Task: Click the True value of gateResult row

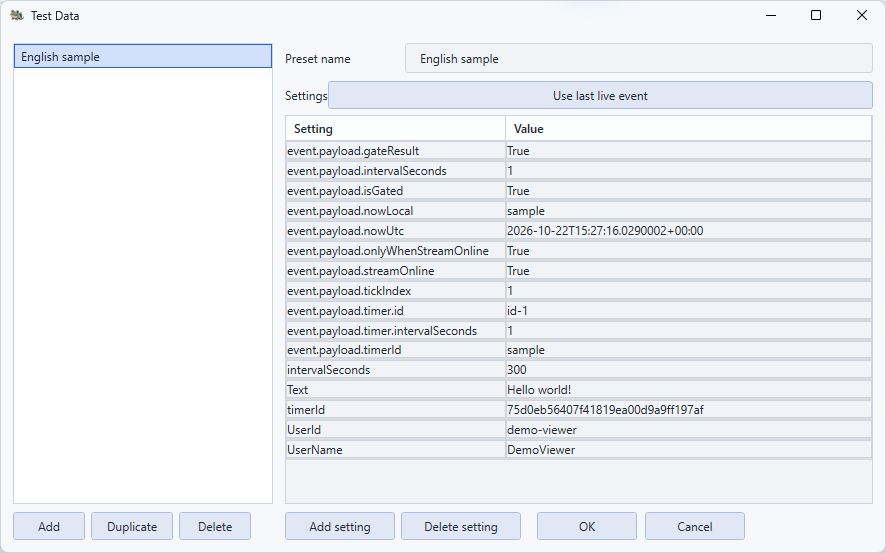Action: point(688,151)
